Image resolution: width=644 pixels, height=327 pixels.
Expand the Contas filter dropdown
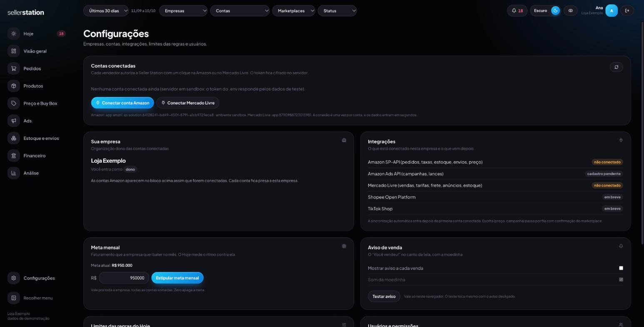[x=240, y=11]
